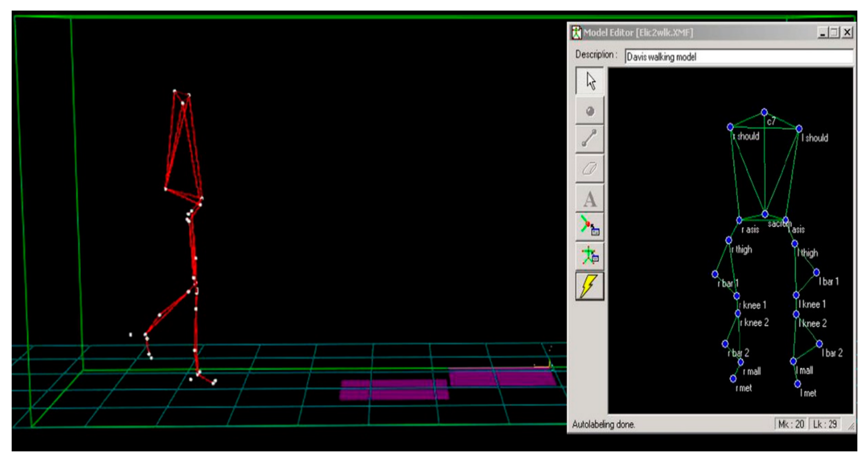The width and height of the screenshot is (868, 461).
Task: Click the marker assignment tool icon
Action: coord(590,227)
